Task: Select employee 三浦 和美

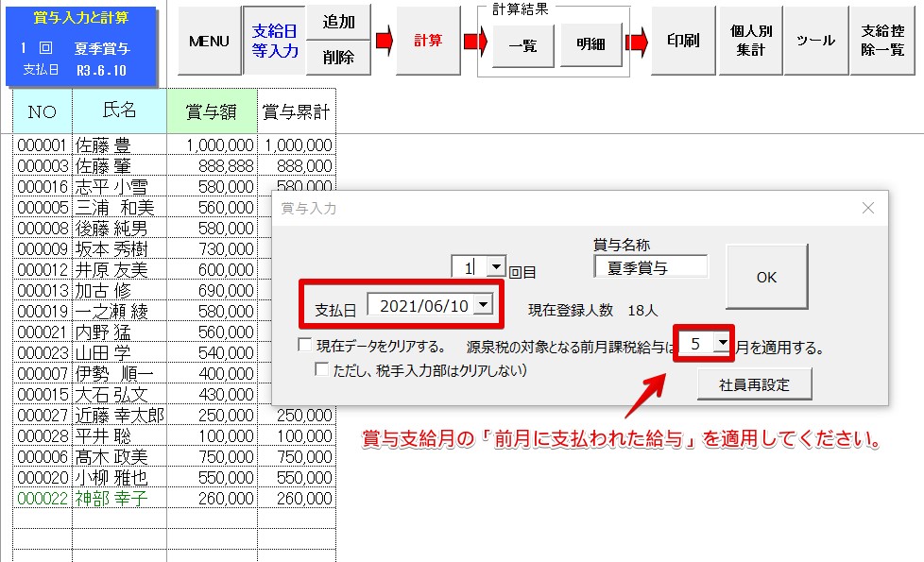Action: pos(120,208)
